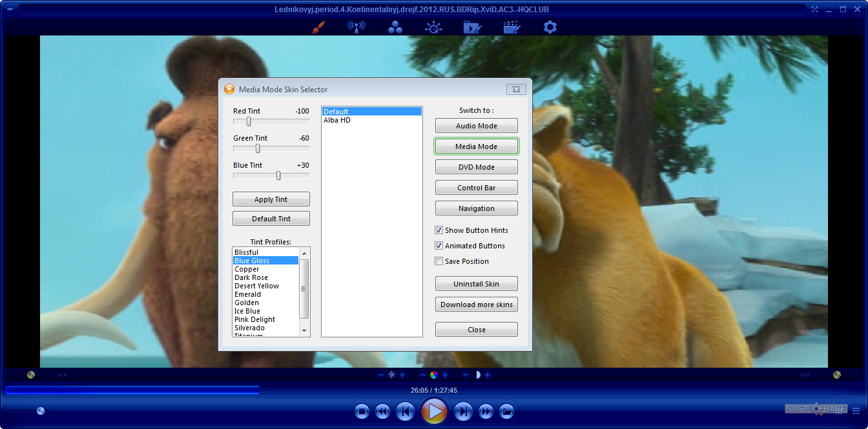Play the video with the Play button
This screenshot has width=868, height=429.
click(435, 410)
